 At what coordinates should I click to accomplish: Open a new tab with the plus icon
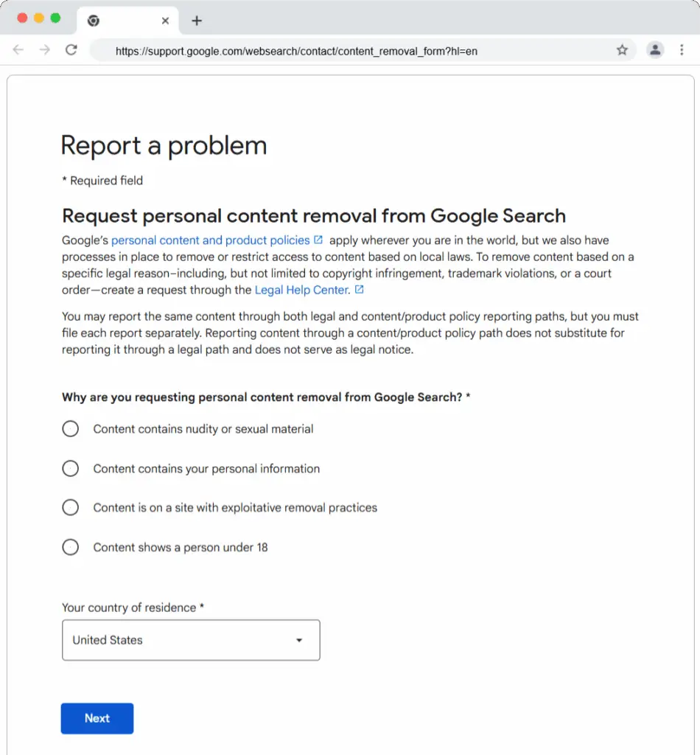[197, 21]
